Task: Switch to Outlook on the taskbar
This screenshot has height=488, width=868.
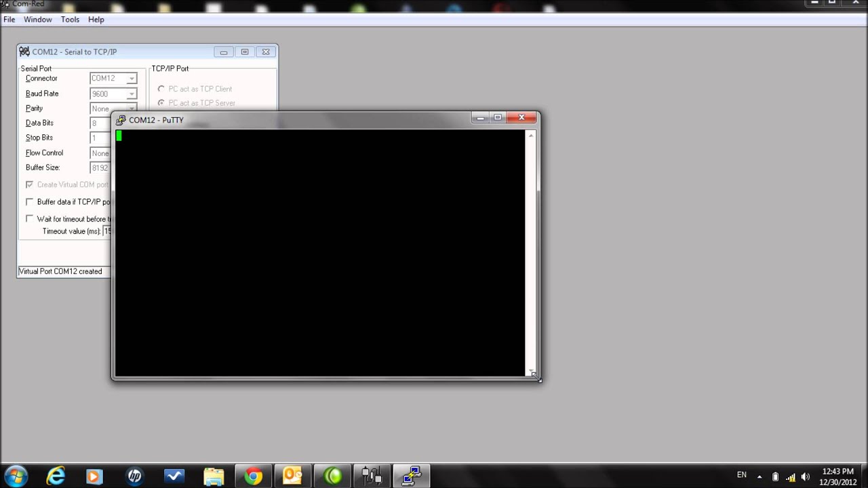Action: [293, 476]
